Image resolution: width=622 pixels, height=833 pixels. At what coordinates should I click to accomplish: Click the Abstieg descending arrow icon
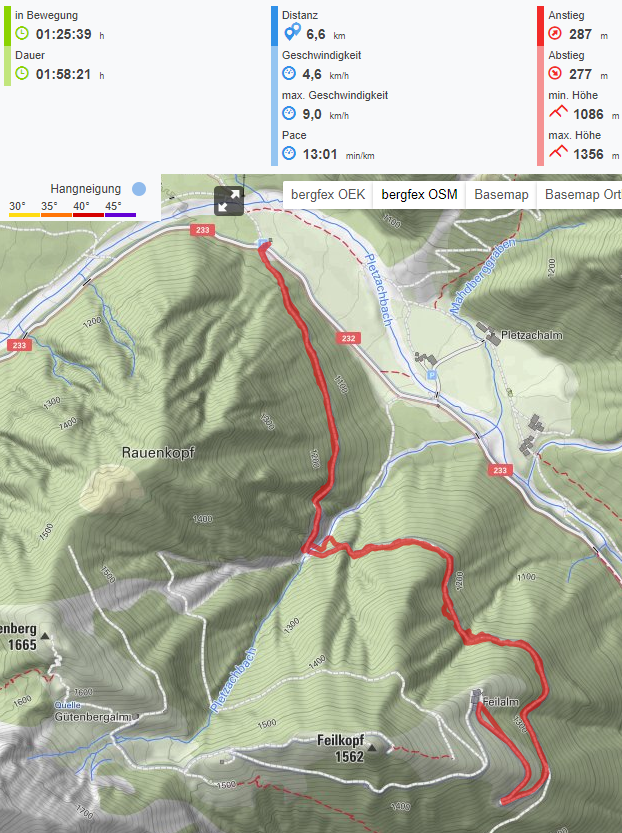click(555, 73)
